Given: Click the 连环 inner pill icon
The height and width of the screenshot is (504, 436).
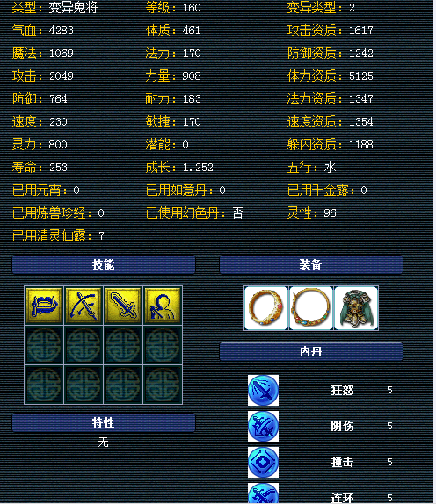Looking at the screenshot, I should [x=263, y=493].
